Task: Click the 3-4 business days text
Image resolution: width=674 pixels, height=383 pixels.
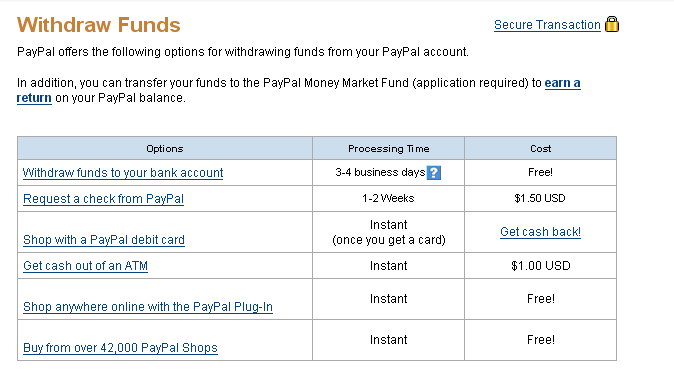Action: pos(380,172)
